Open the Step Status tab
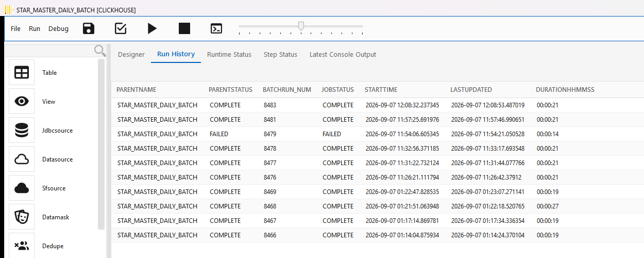The width and height of the screenshot is (644, 258). pos(280,54)
